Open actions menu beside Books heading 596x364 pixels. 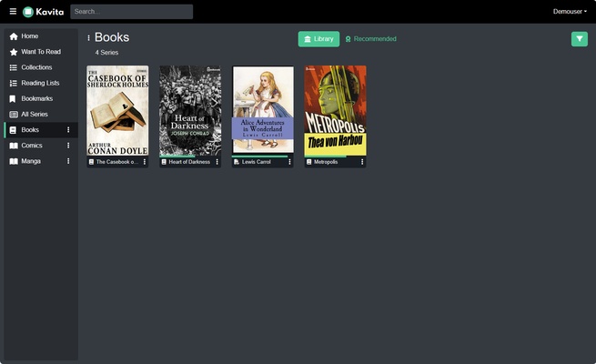click(88, 38)
